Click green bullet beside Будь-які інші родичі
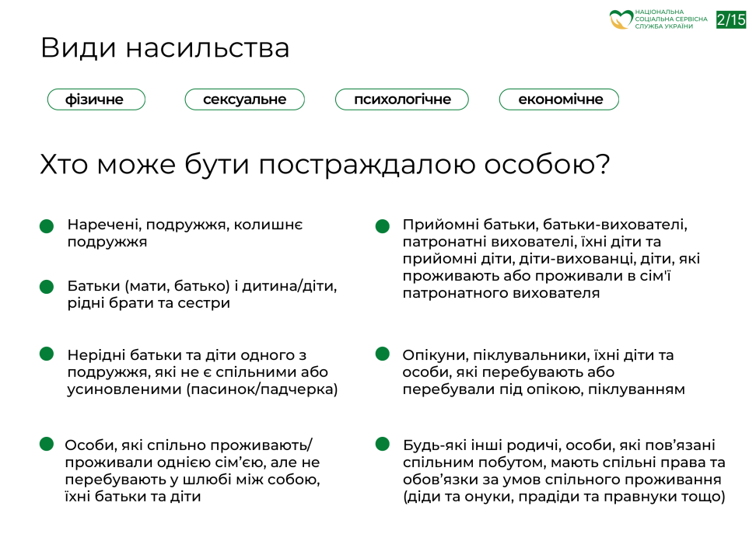This screenshot has height=548, width=756. [x=383, y=444]
